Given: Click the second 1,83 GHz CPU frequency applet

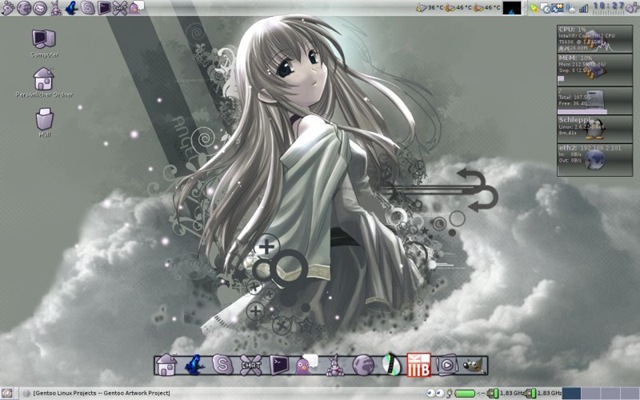Looking at the screenshot, I should coord(543,393).
